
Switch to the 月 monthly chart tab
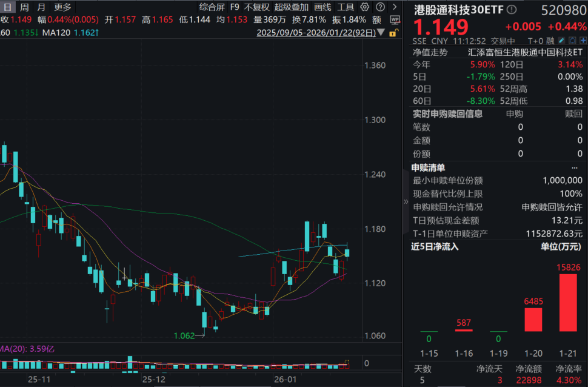40,8
